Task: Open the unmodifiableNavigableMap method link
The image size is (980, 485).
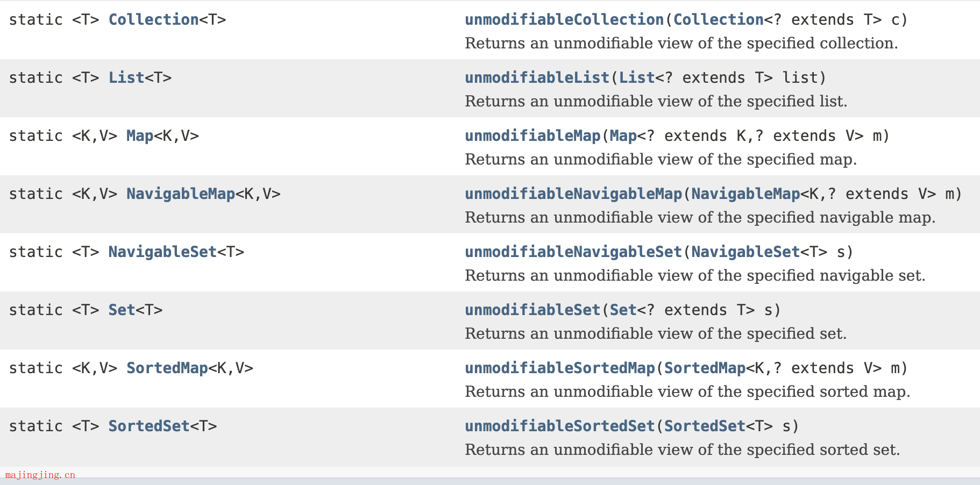Action: [573, 194]
